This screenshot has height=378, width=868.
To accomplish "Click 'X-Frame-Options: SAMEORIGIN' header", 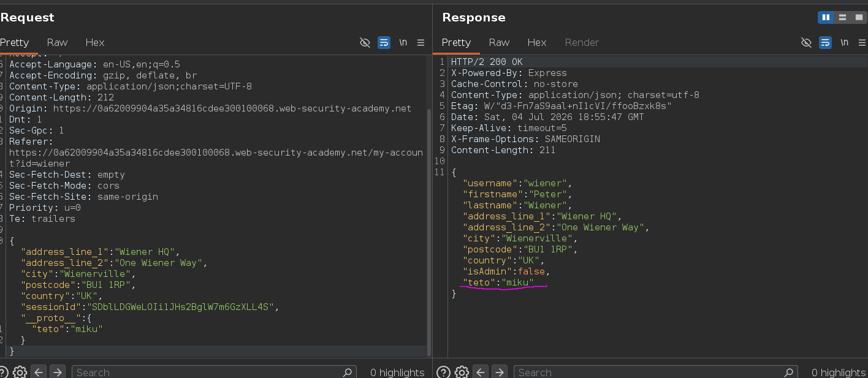I will (525, 139).
